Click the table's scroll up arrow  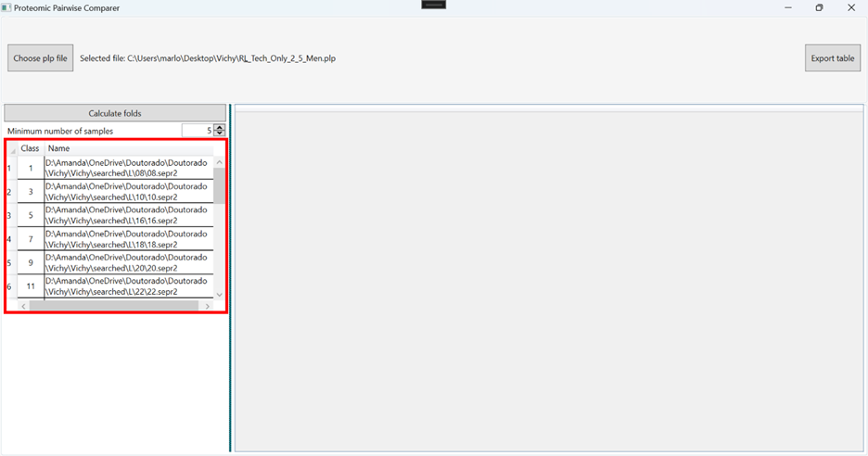(219, 162)
